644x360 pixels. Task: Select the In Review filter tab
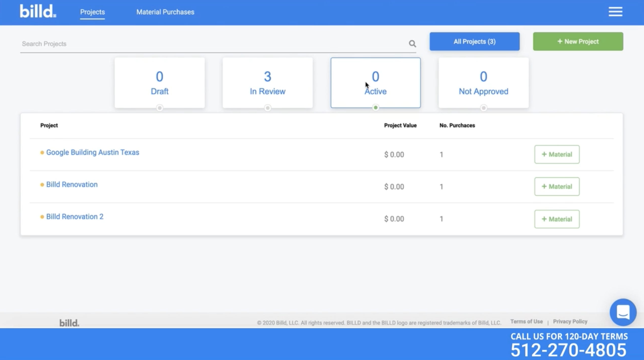point(267,82)
